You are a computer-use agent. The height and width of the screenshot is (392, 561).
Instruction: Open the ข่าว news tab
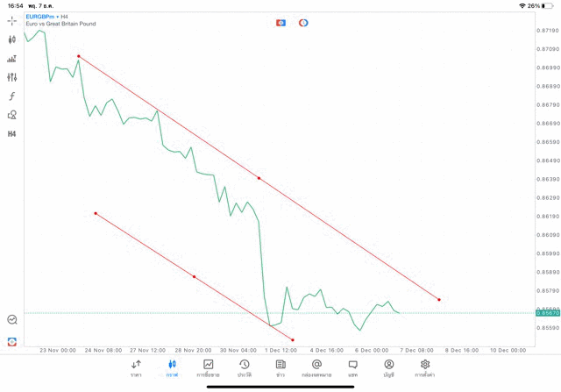[x=280, y=367]
